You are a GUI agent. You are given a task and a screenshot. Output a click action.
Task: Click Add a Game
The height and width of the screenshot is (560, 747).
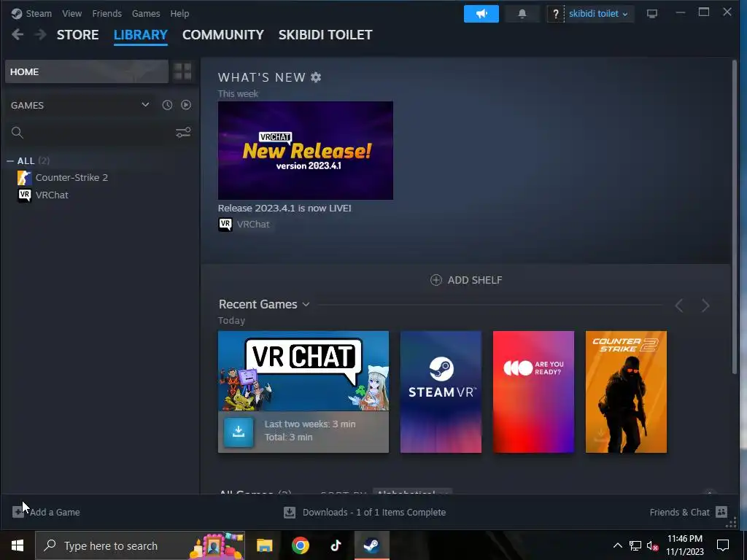(x=46, y=512)
